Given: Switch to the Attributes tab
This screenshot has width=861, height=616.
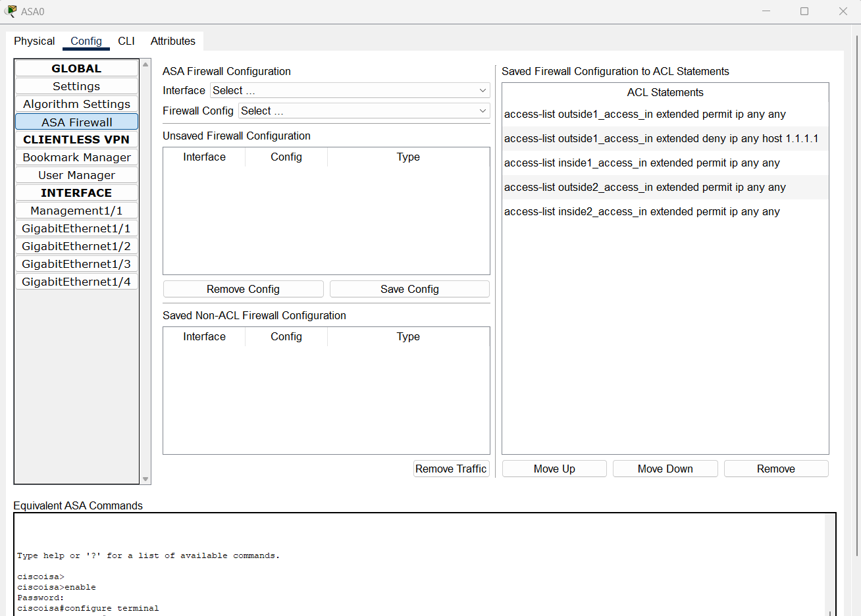Looking at the screenshot, I should [x=172, y=41].
